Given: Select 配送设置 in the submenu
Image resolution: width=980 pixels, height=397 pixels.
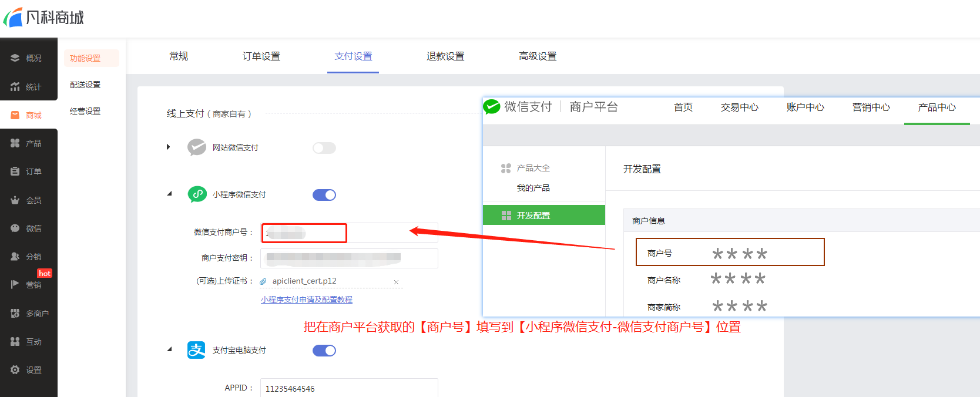Looking at the screenshot, I should 85,85.
